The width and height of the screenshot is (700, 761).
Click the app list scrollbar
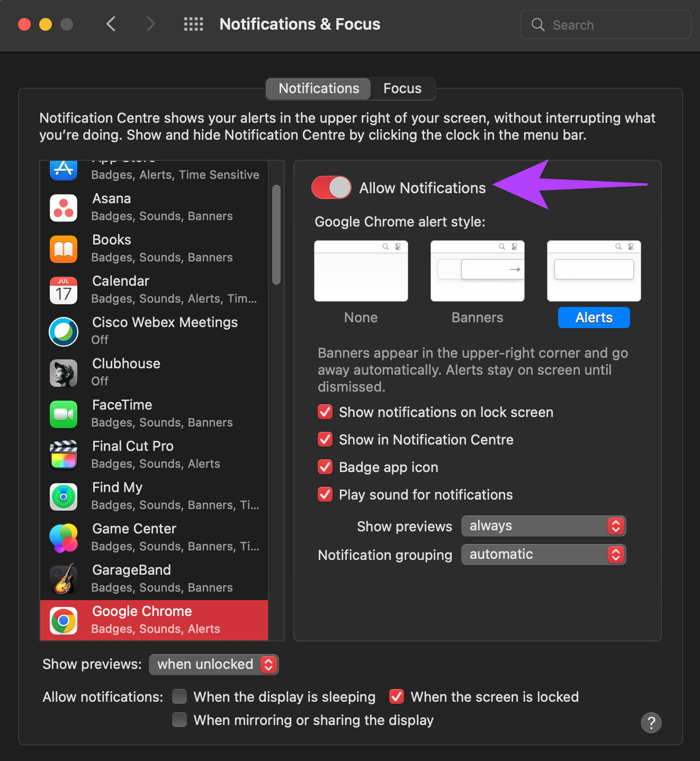[276, 234]
